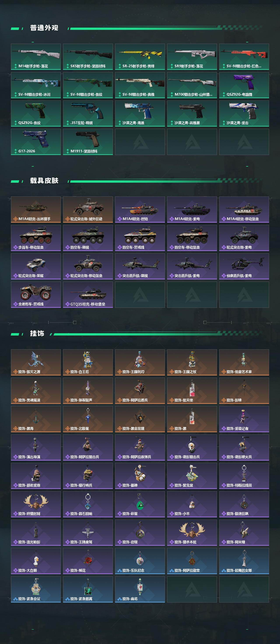This screenshot has height=644, width=280.
Task: Select the 挂饰-大白鹅 goose charm
Action: click(x=36, y=561)
